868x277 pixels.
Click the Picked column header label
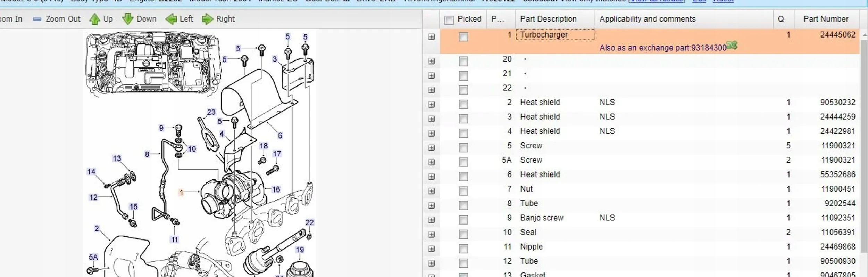[x=469, y=19]
